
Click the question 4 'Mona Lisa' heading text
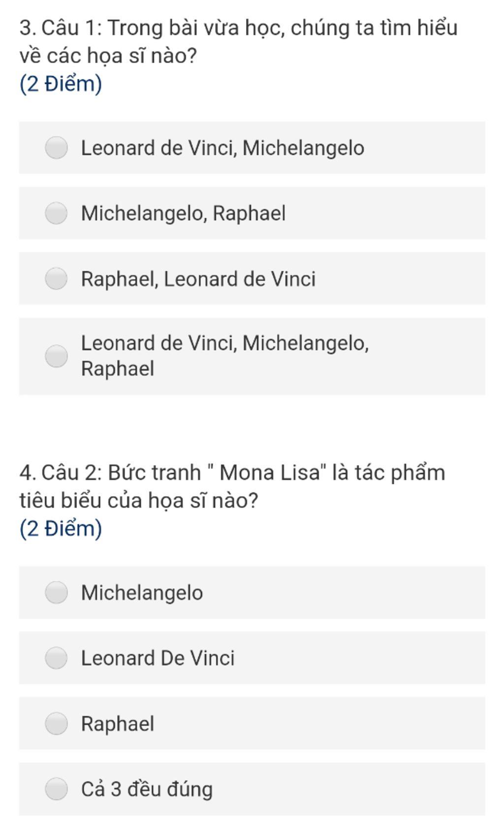(232, 487)
